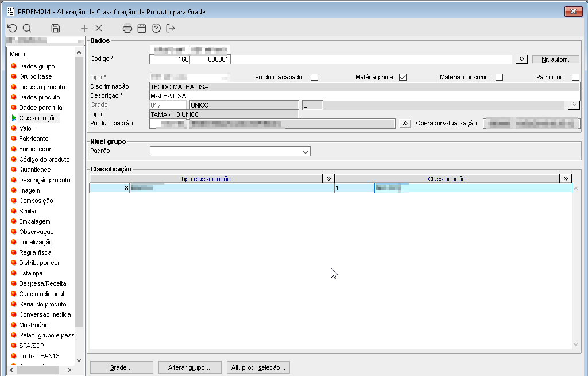Viewport: 588px width, 376px height.
Task: Open Distrib. por cor menu entry
Action: coord(40,263)
